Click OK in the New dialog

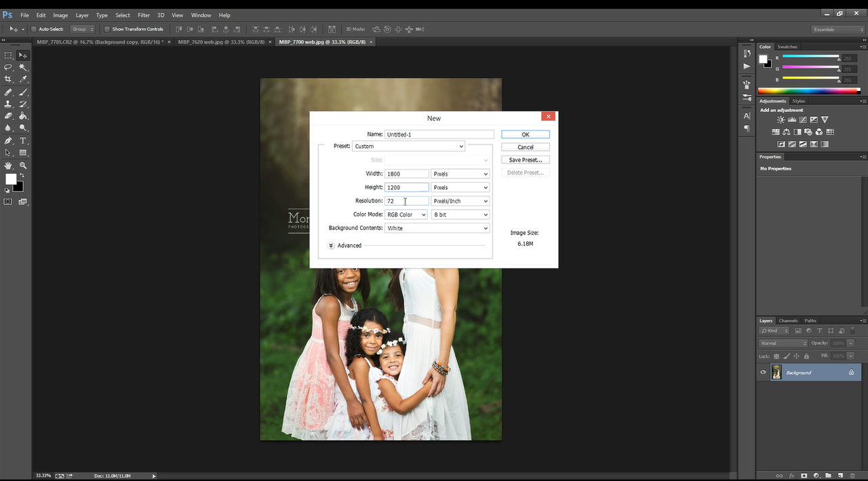pos(525,134)
